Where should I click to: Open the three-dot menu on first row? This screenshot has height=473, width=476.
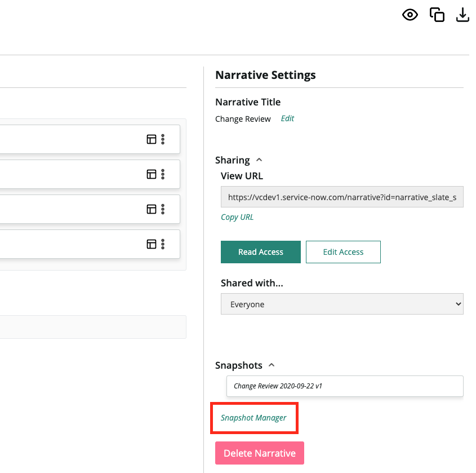163,139
